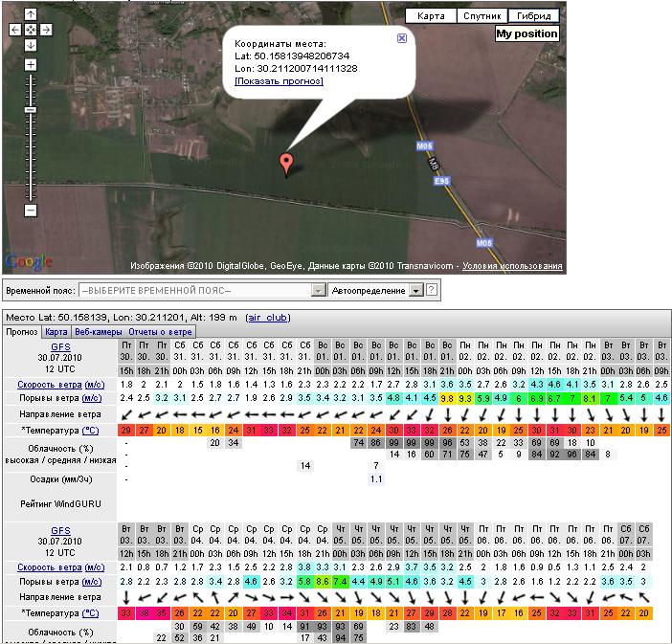Open the Веб-камеры tab

tap(99, 332)
